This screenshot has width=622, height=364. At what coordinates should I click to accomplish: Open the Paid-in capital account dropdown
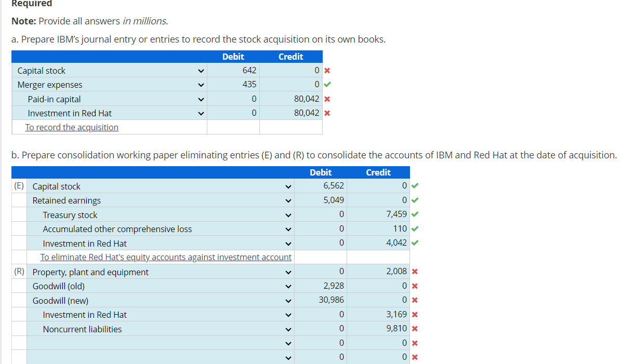point(110,99)
